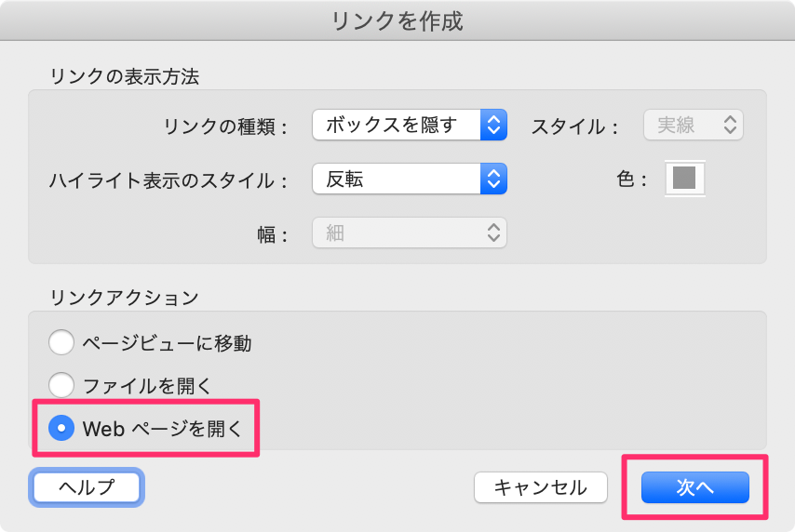
Task: Proceed with the 次へ button
Action: click(694, 487)
